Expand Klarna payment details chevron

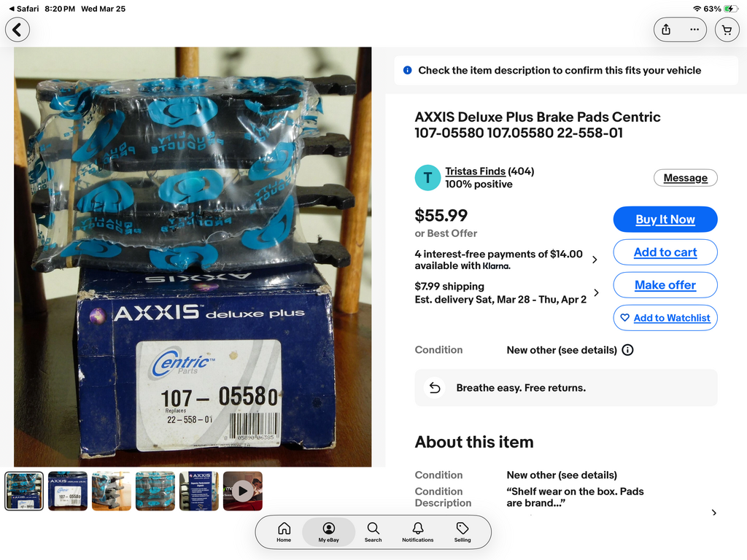coord(595,260)
